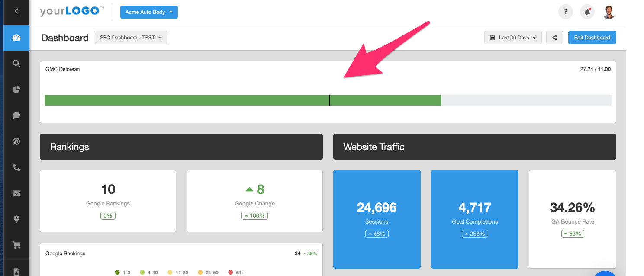Open the Acme Auto Body client dropdown

[x=149, y=12]
